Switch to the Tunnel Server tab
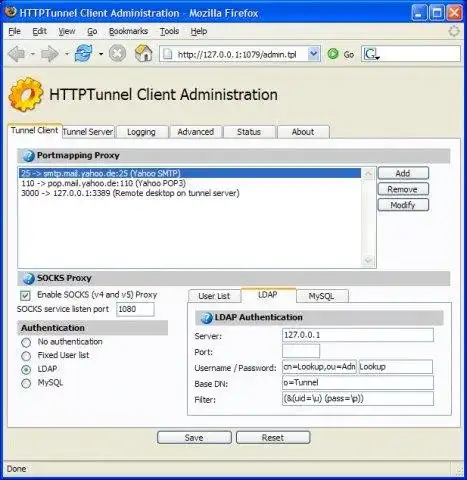This screenshot has height=480, width=467. click(88, 132)
